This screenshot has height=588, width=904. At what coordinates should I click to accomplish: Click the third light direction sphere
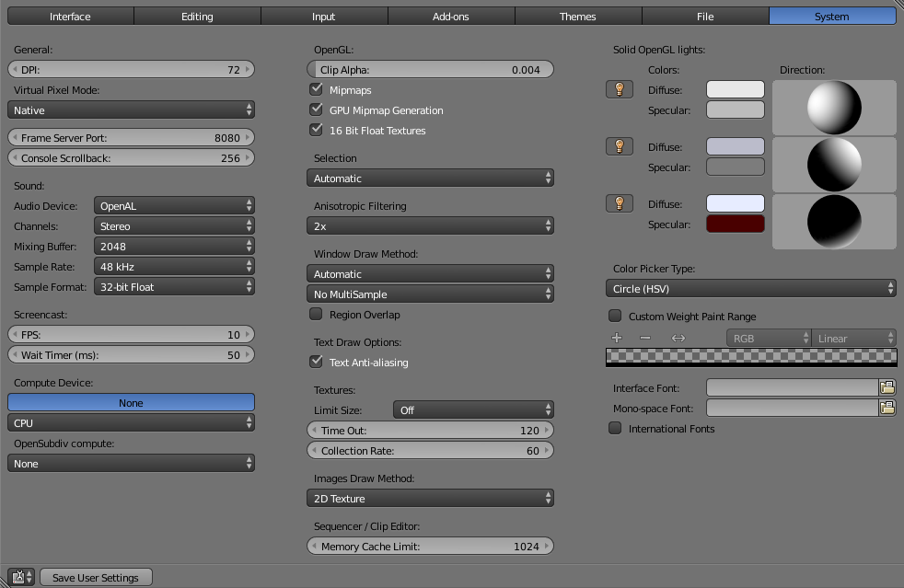click(x=834, y=222)
